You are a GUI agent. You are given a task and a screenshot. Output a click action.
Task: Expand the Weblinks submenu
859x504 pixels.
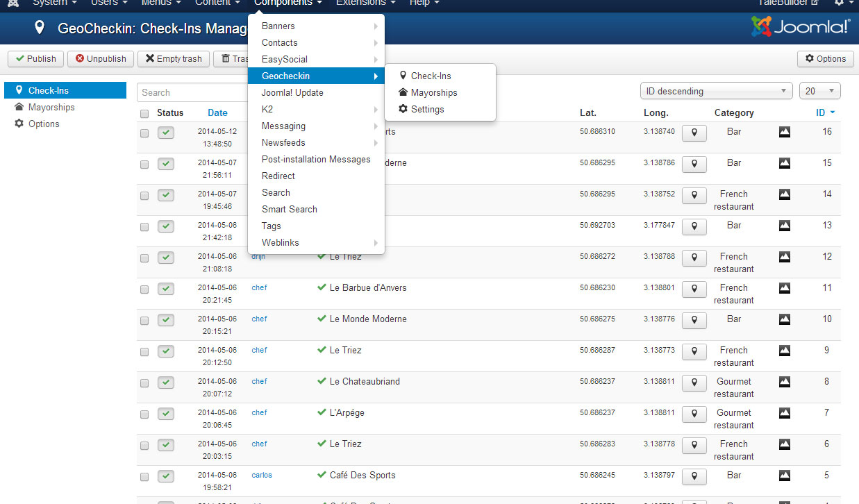(316, 243)
